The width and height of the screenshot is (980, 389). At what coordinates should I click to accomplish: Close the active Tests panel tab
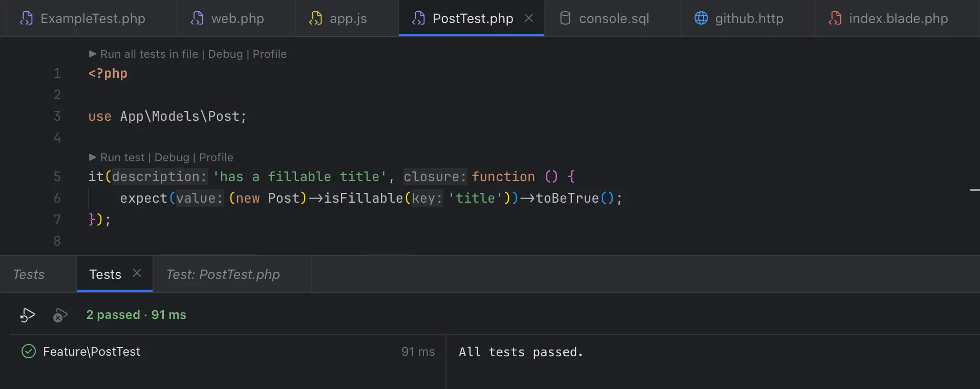coord(137,273)
